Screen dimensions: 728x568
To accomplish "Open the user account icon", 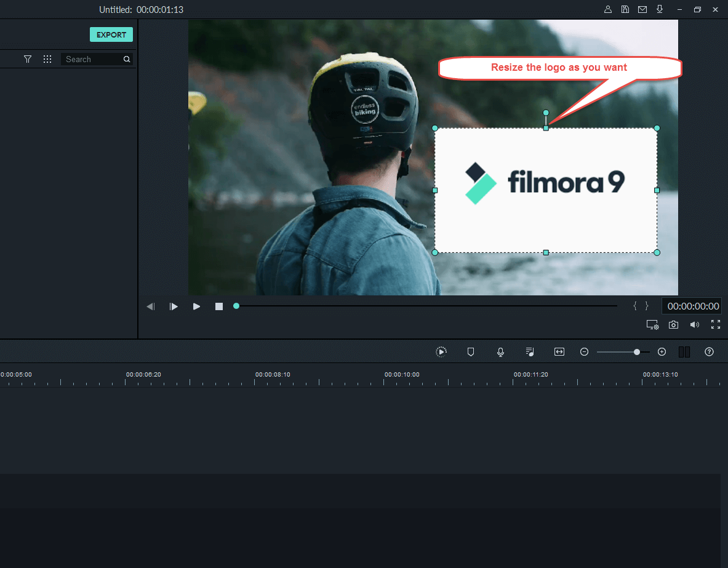I will pyautogui.click(x=608, y=9).
